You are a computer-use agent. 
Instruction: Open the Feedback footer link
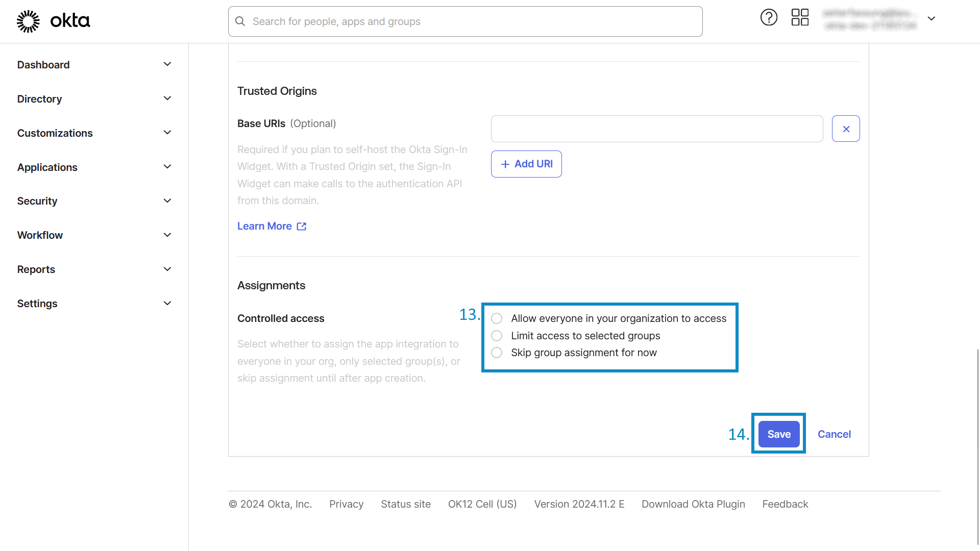click(x=785, y=504)
